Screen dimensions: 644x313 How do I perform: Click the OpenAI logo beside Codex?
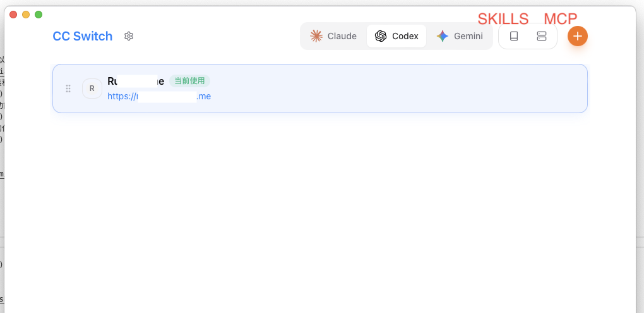pyautogui.click(x=381, y=36)
